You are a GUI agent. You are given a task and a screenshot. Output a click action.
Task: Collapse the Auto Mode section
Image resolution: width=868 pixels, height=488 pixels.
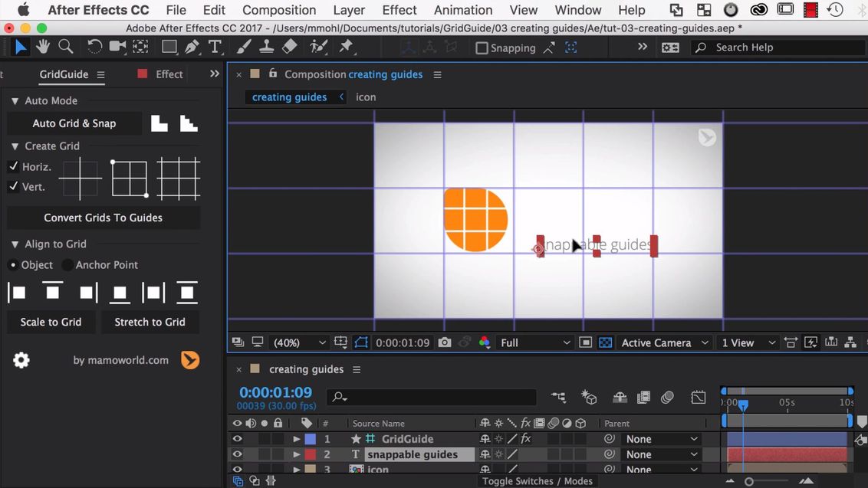tap(15, 101)
